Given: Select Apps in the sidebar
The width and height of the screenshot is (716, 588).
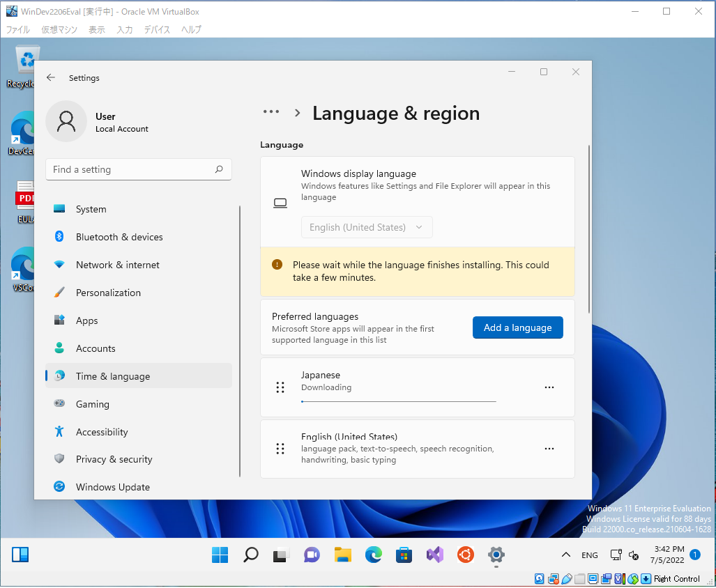Looking at the screenshot, I should click(x=139, y=320).
